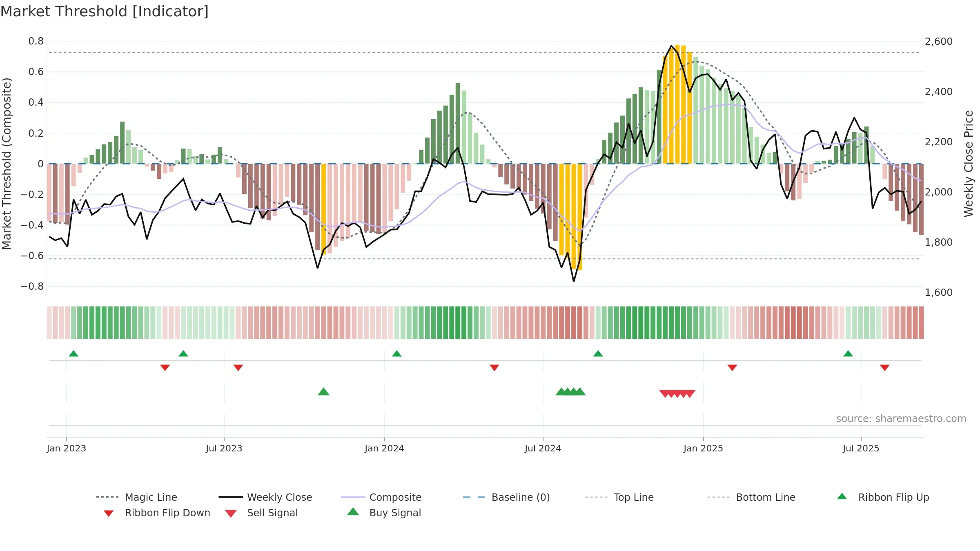Screen dimensions: 980x551
Task: Toggle the Composite legend entry
Action: point(381,497)
